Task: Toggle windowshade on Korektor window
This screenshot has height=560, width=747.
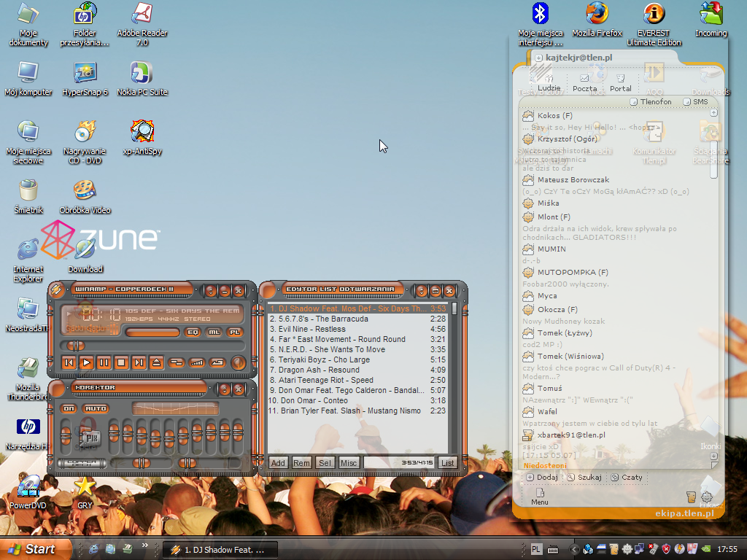Action: click(225, 389)
